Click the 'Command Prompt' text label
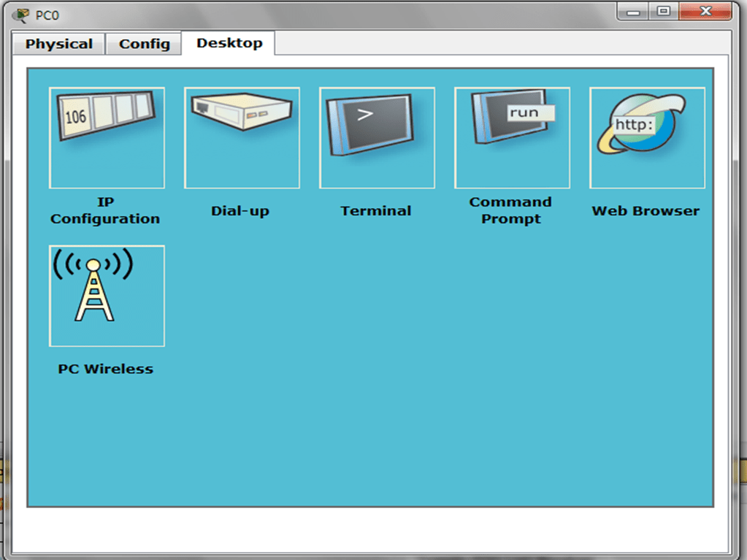 pyautogui.click(x=510, y=210)
